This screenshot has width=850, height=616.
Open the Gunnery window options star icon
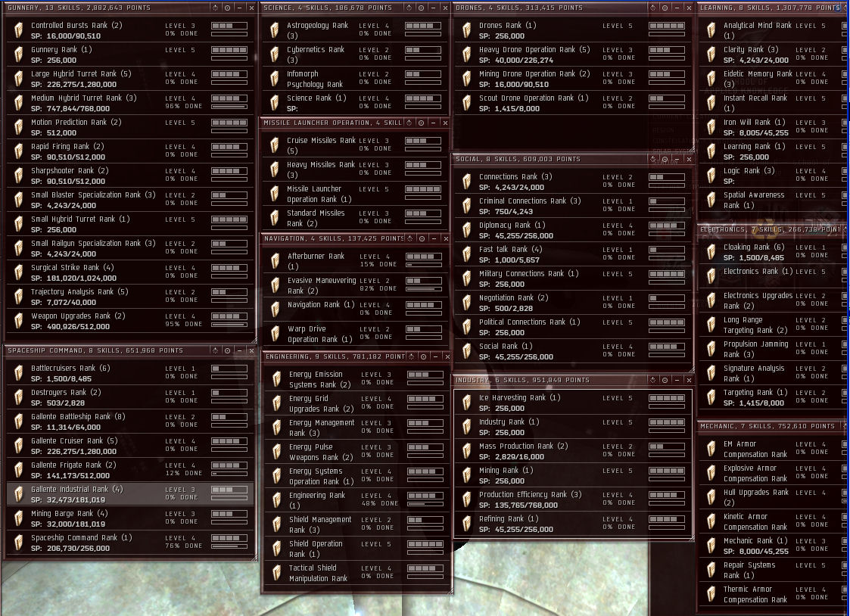215,8
